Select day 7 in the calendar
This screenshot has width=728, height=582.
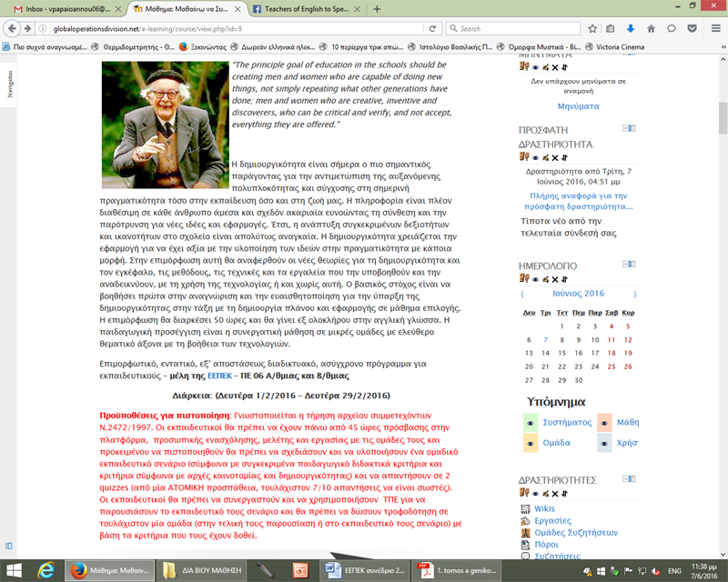pos(545,340)
